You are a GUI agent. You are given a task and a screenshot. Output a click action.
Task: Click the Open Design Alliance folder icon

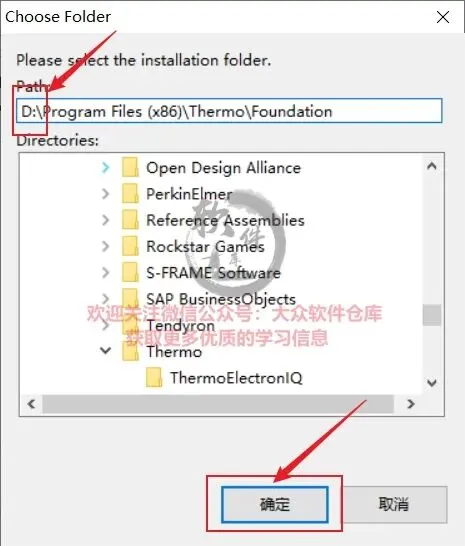click(x=131, y=167)
